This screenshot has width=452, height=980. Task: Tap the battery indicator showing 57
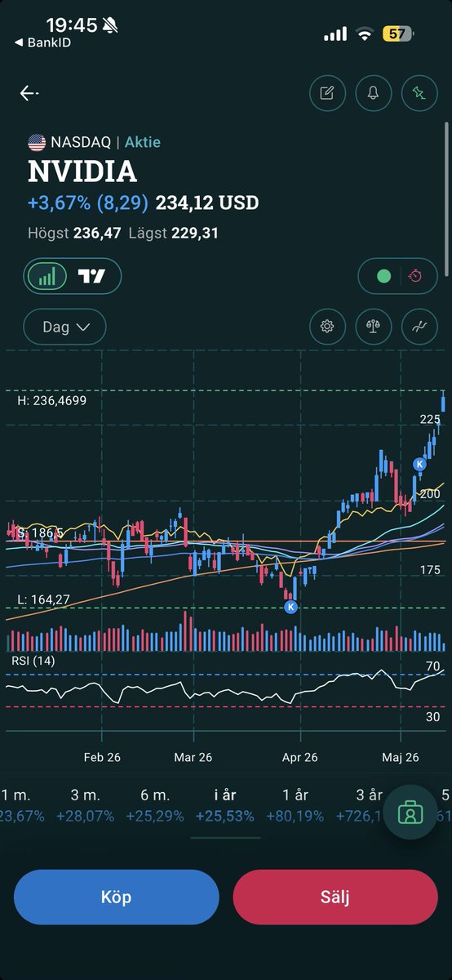pyautogui.click(x=398, y=33)
